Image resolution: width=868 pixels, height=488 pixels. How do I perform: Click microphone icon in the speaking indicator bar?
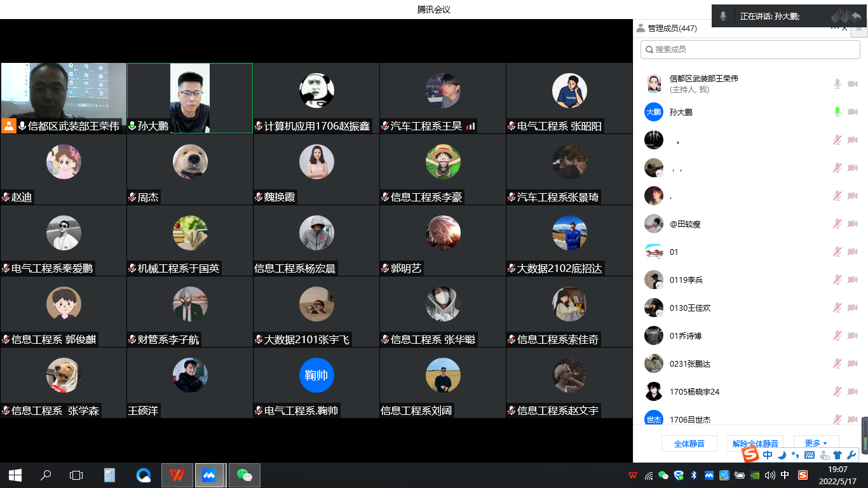[x=723, y=17]
